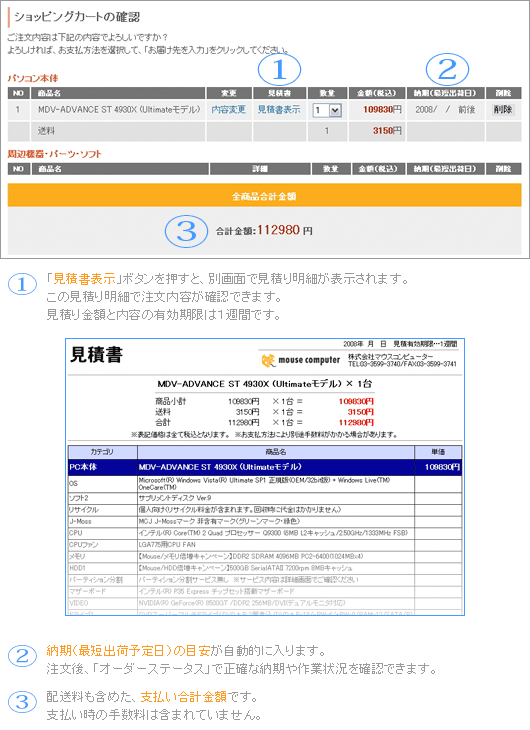Image resolution: width=530 pixels, height=730 pixels.
Task: Click the パソコン本体 section heading
Action: [33, 78]
